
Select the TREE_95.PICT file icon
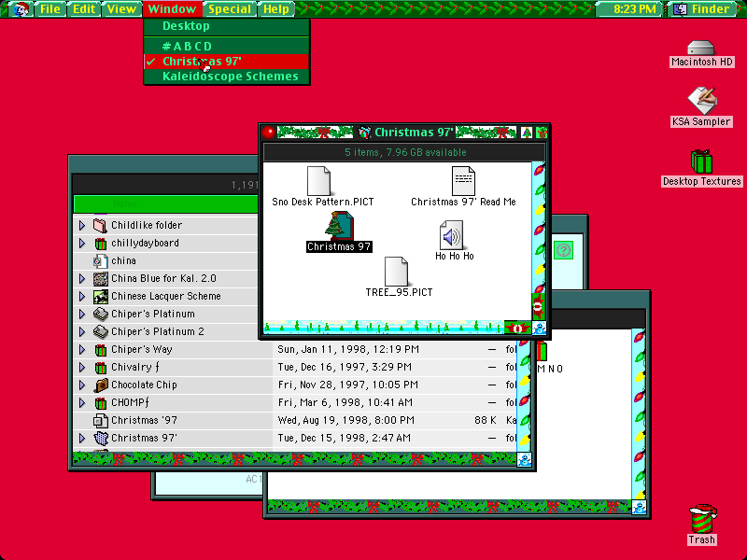pos(396,272)
